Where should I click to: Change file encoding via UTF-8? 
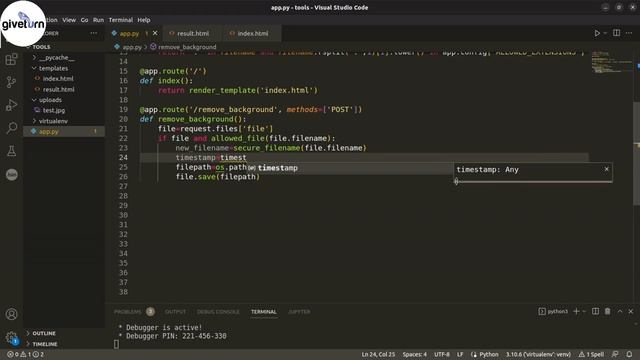tap(442, 354)
